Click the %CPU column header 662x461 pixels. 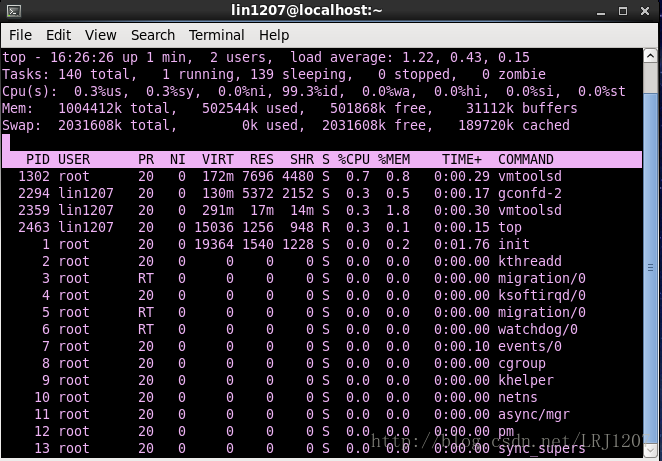click(x=354, y=159)
